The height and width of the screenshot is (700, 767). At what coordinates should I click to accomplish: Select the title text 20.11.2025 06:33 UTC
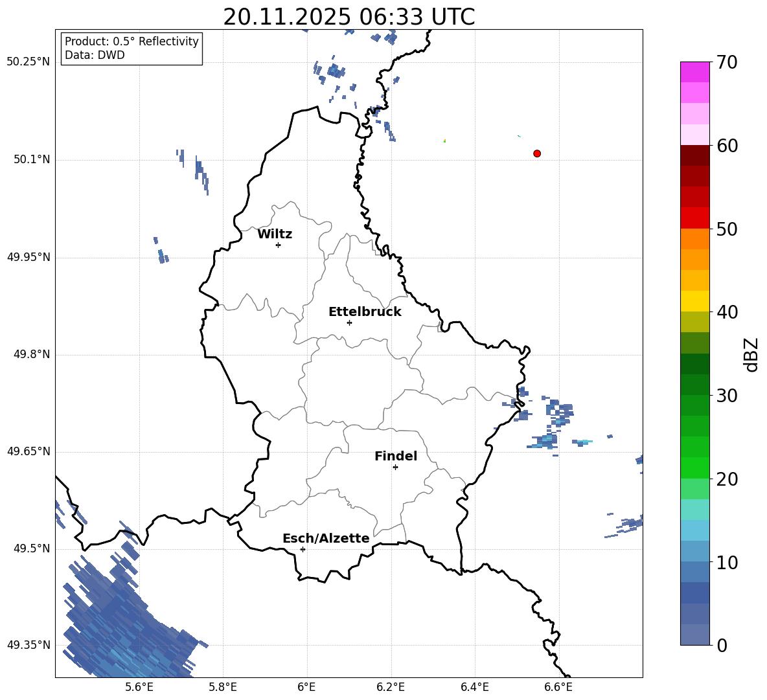[x=349, y=17]
